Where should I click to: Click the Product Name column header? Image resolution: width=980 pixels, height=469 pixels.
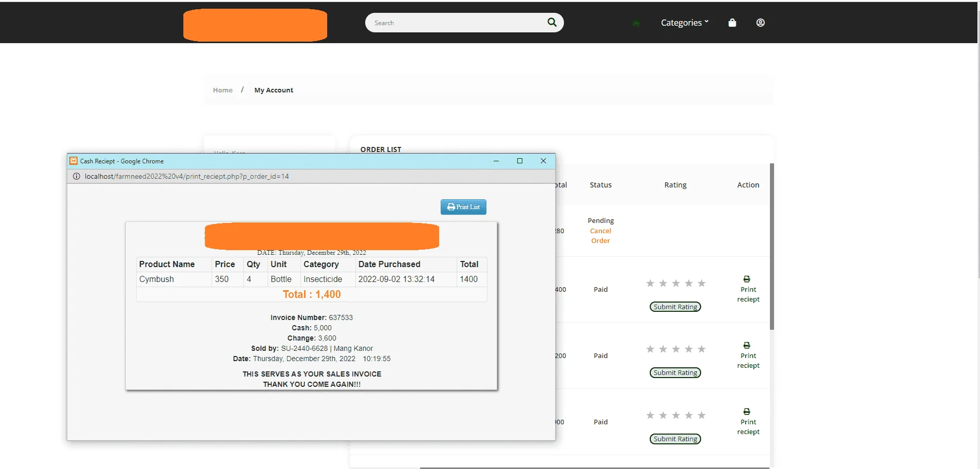click(x=174, y=264)
